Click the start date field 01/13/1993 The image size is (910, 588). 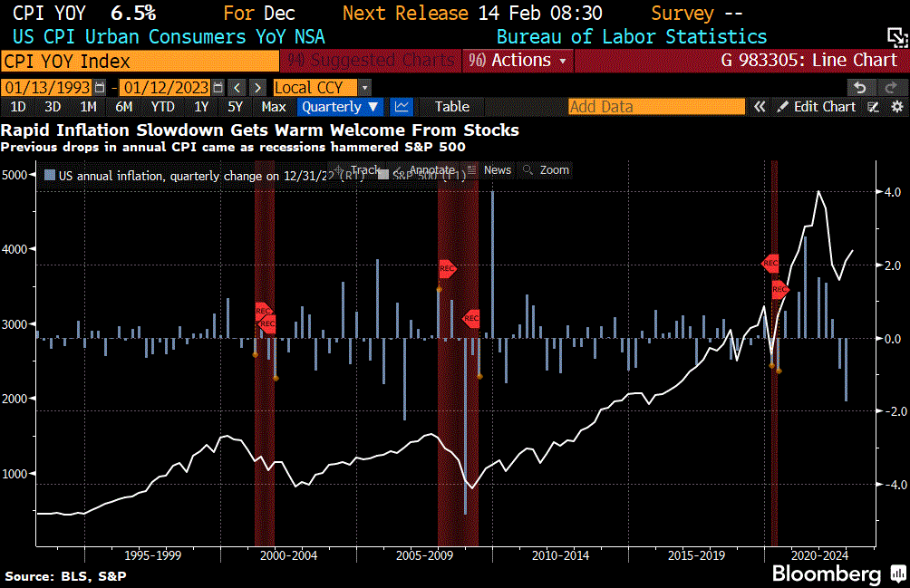(47, 88)
